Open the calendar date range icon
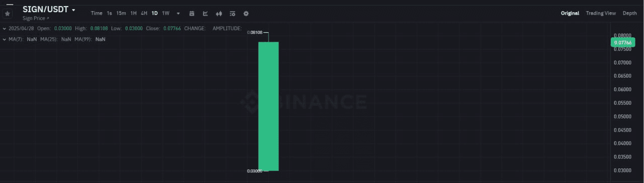Screen dimensions: 644x183 192,14
